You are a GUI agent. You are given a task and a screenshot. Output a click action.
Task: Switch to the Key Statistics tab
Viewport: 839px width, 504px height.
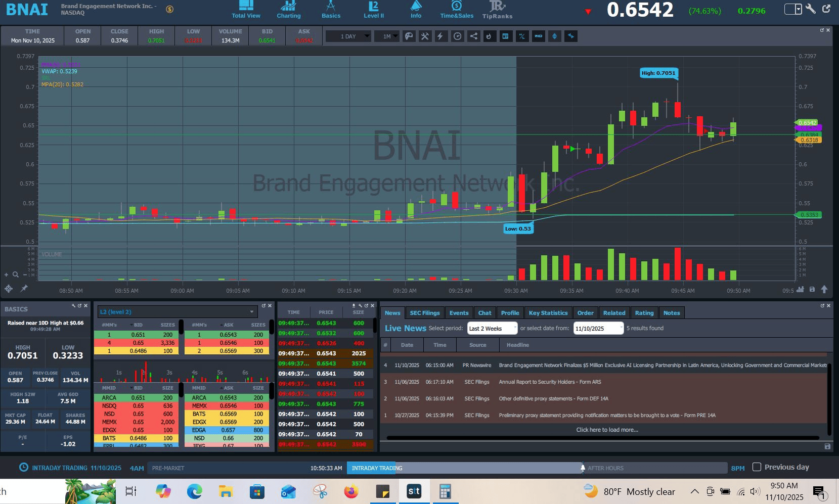pos(548,313)
